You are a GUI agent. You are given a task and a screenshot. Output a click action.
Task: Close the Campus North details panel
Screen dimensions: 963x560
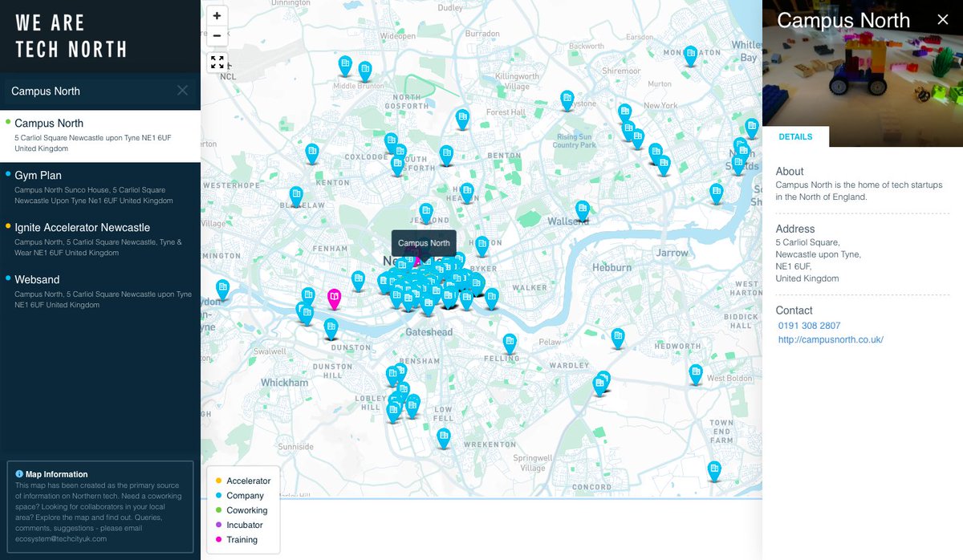(x=943, y=19)
